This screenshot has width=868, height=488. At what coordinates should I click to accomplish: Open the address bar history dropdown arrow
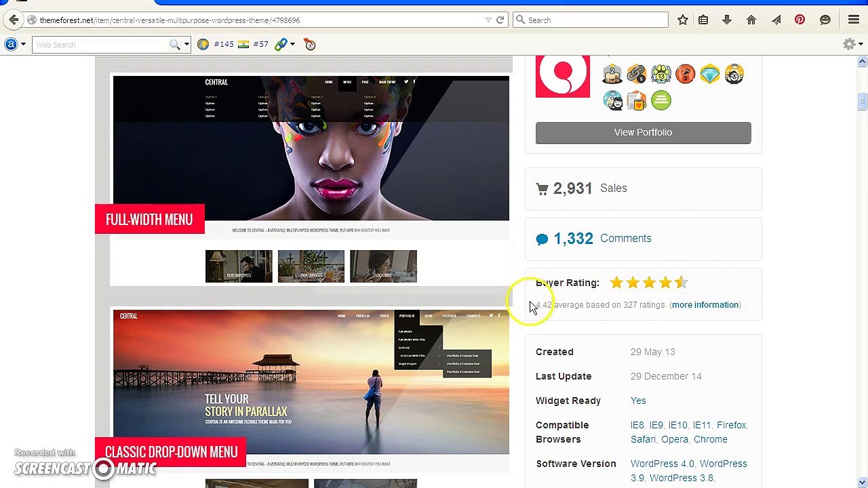(488, 20)
